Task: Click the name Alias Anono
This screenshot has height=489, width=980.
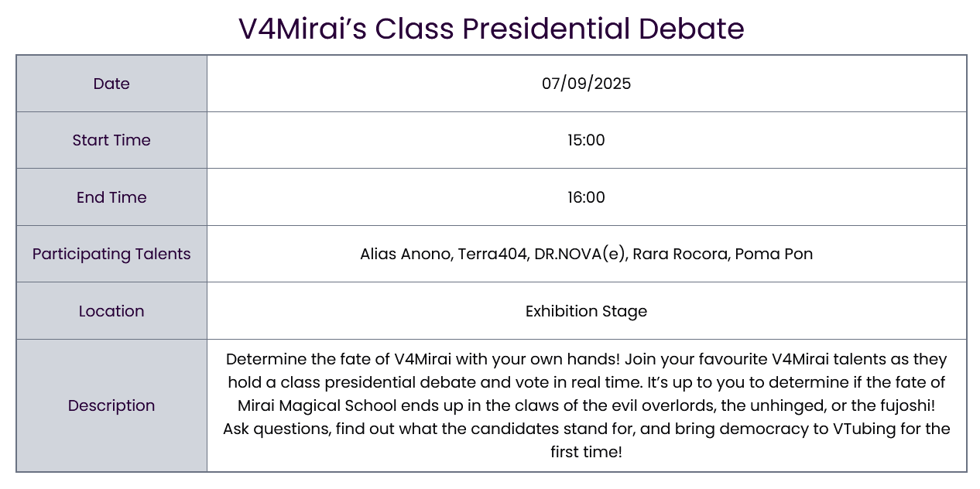Action: pos(404,254)
